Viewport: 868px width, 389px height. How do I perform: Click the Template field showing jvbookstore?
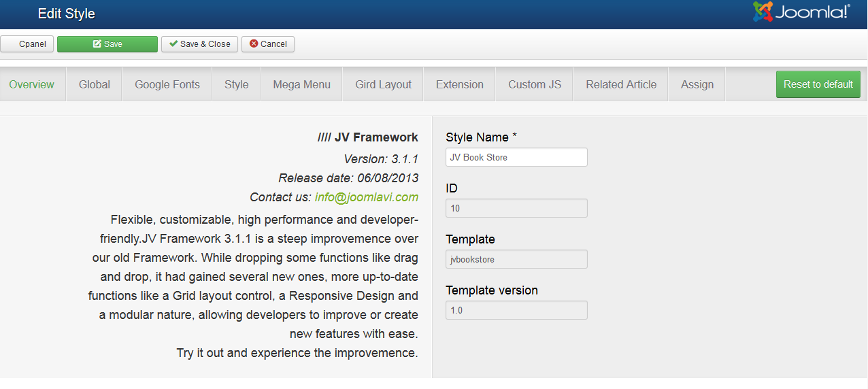(517, 259)
